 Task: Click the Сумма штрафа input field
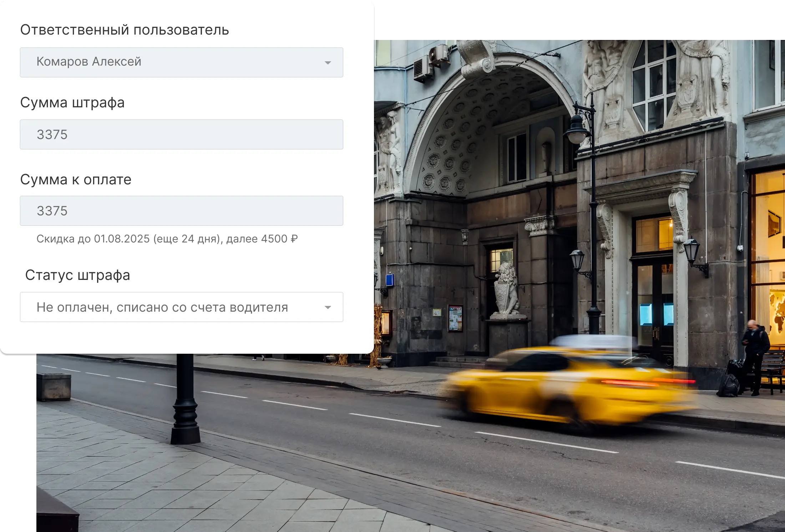point(181,134)
